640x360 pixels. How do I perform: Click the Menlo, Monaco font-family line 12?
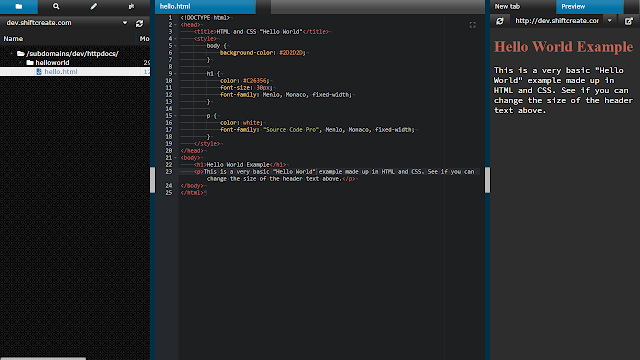(x=286, y=95)
